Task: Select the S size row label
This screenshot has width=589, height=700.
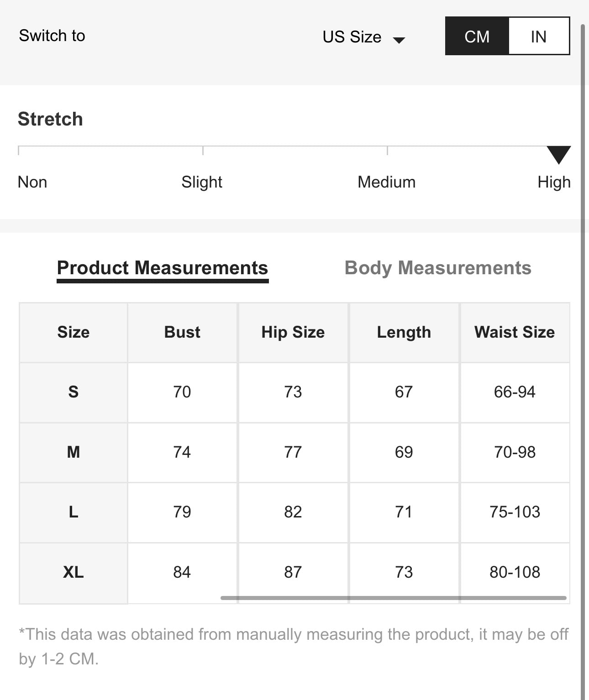Action: click(74, 392)
